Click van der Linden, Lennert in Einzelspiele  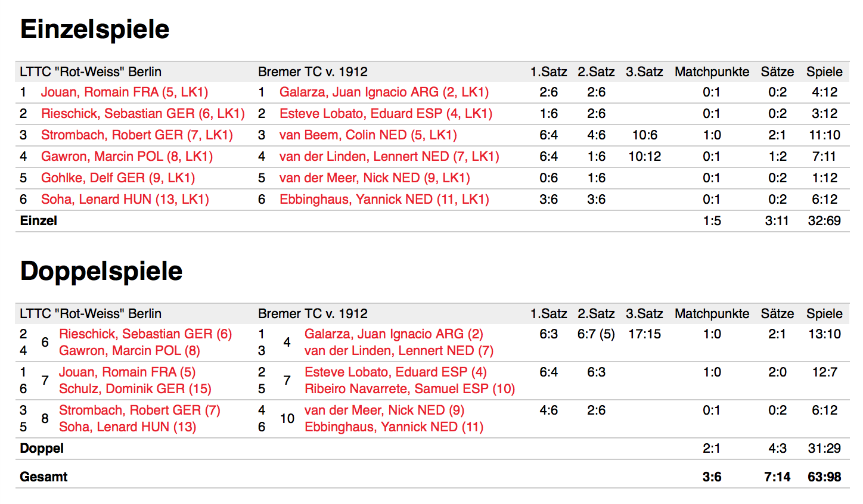389,157
